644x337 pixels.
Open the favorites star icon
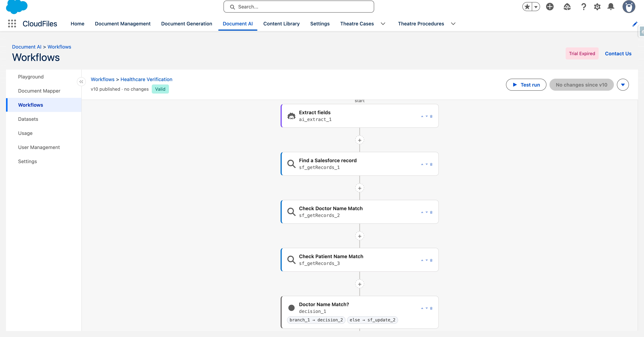tap(527, 7)
